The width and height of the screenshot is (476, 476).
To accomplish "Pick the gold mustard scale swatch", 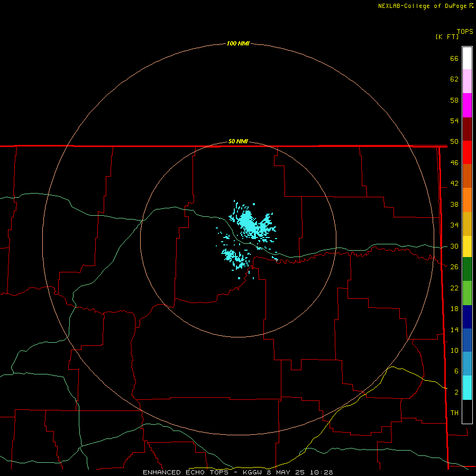I will (x=467, y=224).
